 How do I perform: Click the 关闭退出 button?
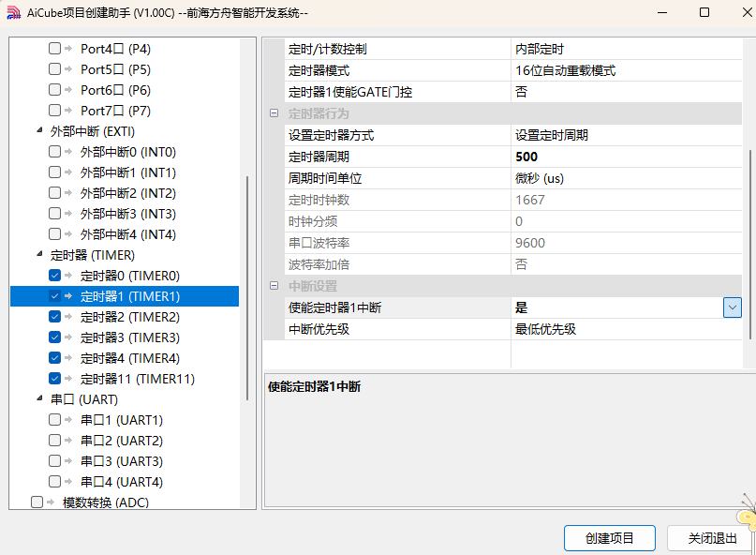tap(712, 538)
